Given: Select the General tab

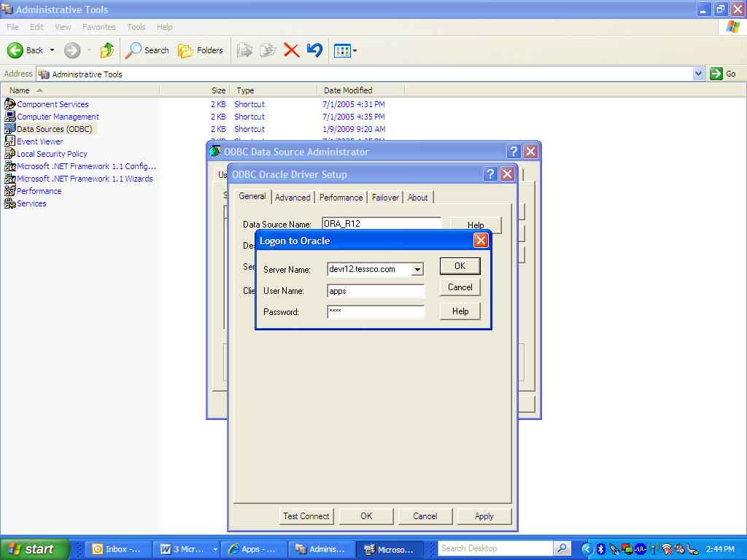Looking at the screenshot, I should point(252,196).
